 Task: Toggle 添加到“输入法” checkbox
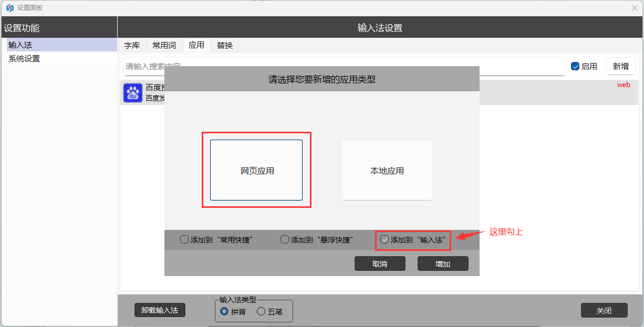pos(385,239)
